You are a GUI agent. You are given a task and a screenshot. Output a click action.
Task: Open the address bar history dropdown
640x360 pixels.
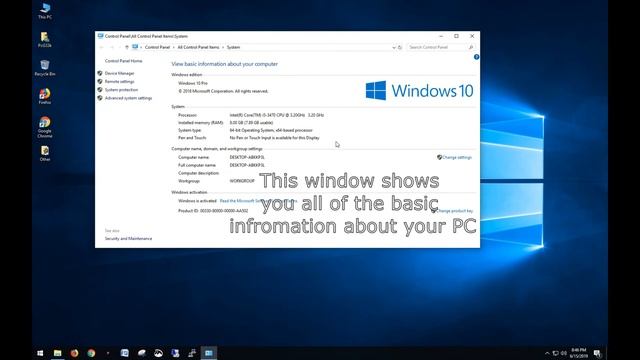coord(393,47)
